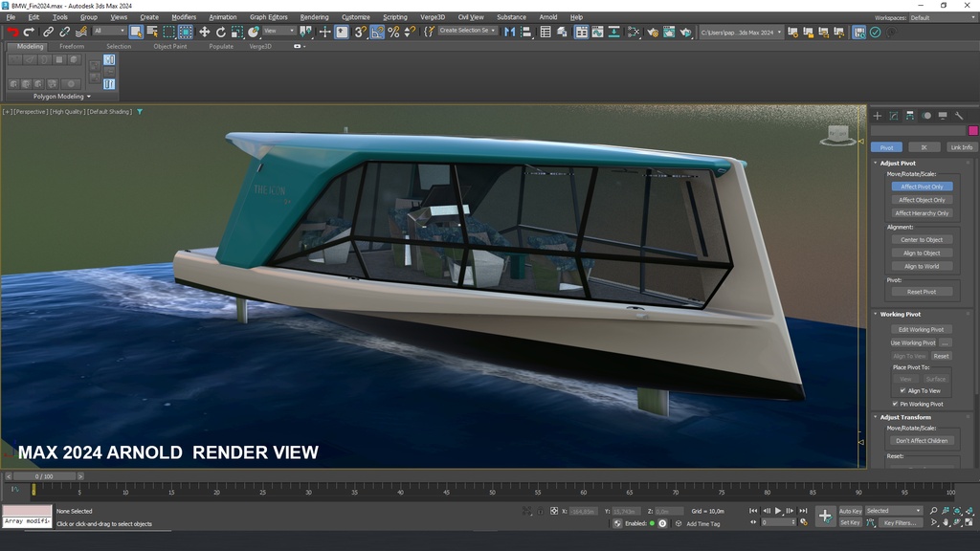Click the Affect Pivot Only button
Screen dimensions: 980x551
pyautogui.click(x=922, y=187)
